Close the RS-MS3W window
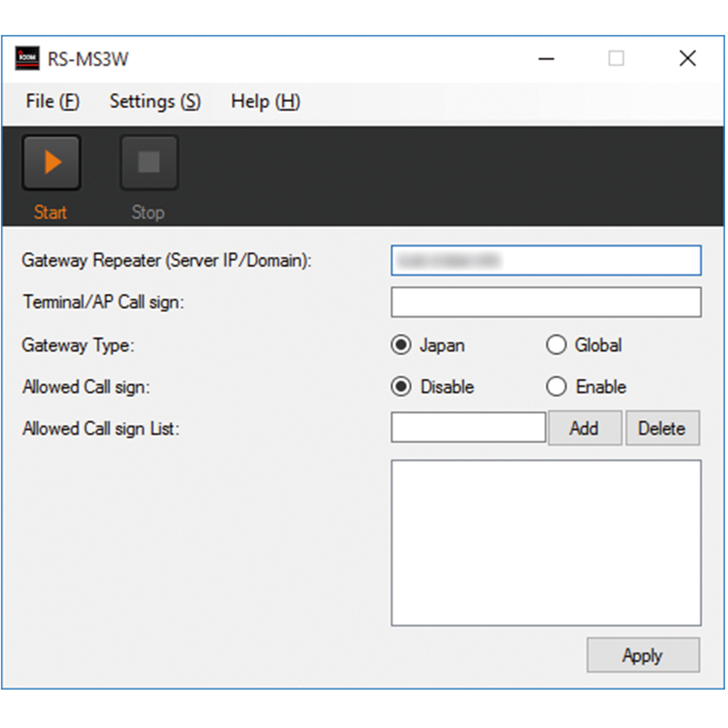 pyautogui.click(x=687, y=59)
